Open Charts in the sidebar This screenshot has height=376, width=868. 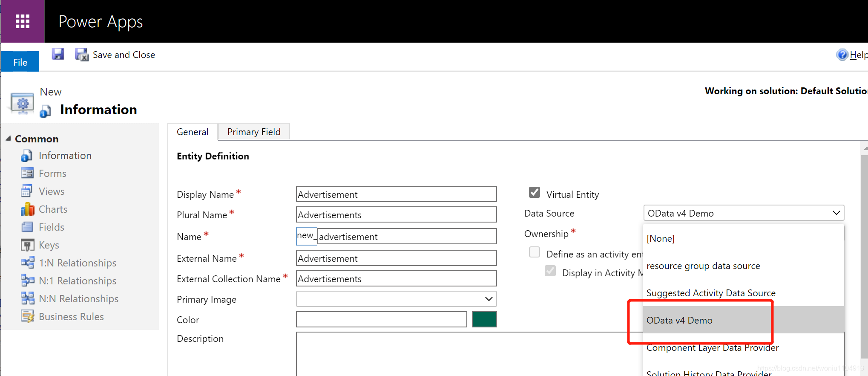pyautogui.click(x=53, y=209)
